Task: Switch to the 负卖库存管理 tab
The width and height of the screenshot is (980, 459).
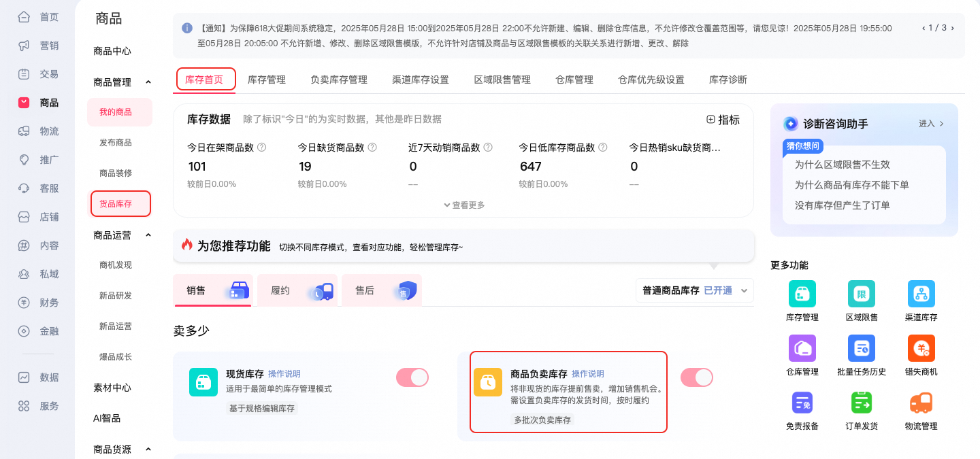Action: click(339, 80)
